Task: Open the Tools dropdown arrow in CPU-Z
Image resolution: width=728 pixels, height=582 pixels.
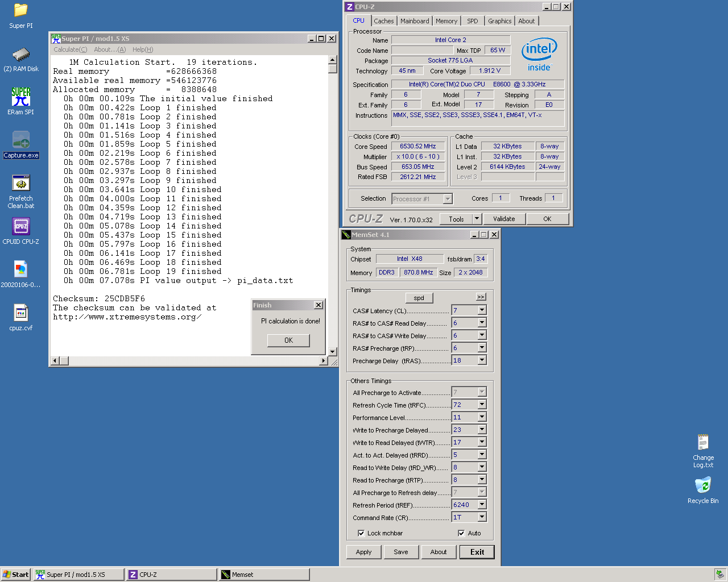Action: pos(477,219)
